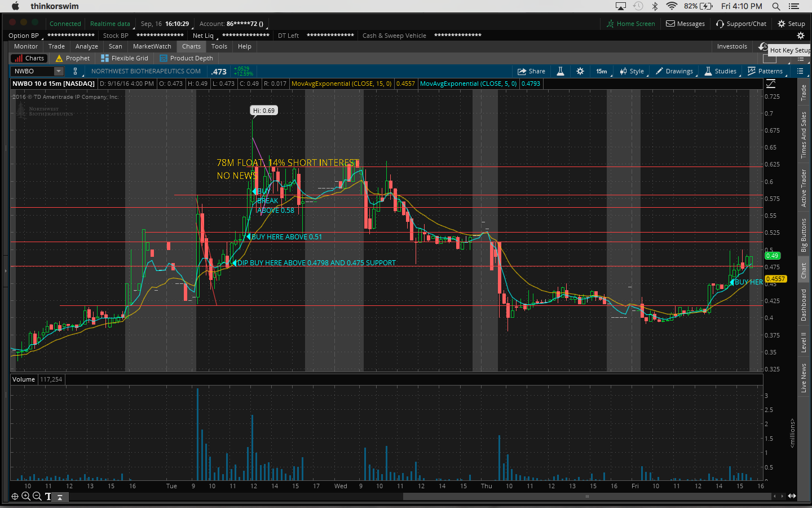Open the Net Liq dropdown
The width and height of the screenshot is (812, 508).
204,36
